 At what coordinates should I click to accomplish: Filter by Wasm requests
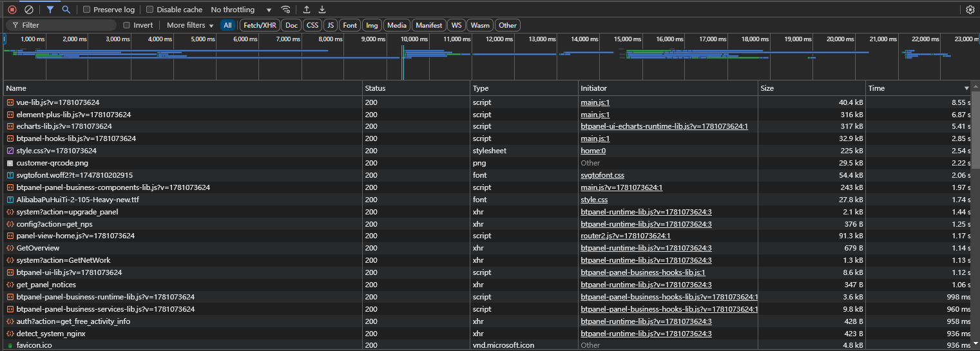(480, 25)
